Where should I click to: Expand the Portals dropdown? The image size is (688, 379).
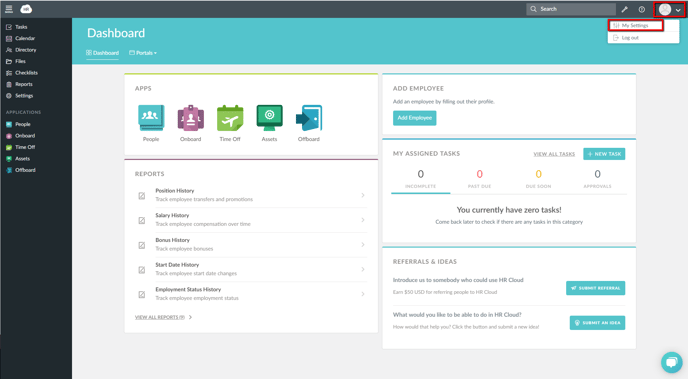[143, 53]
